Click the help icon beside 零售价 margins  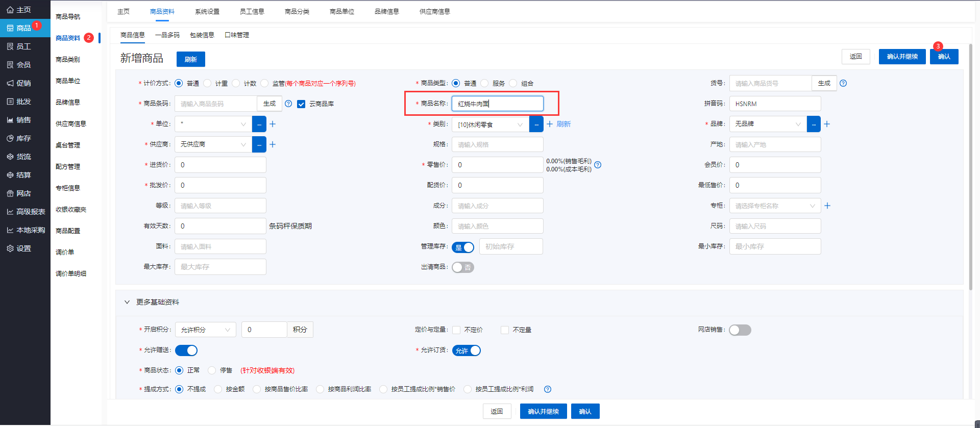click(x=598, y=165)
